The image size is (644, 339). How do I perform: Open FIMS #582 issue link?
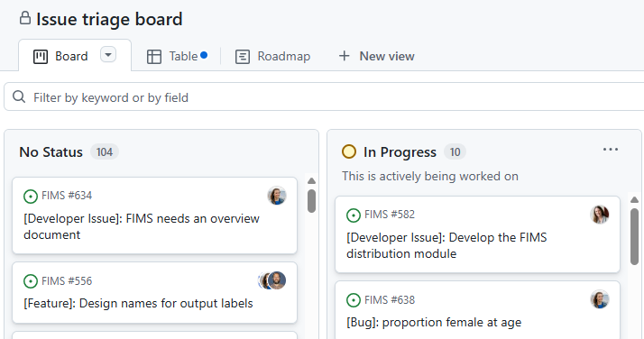point(390,215)
